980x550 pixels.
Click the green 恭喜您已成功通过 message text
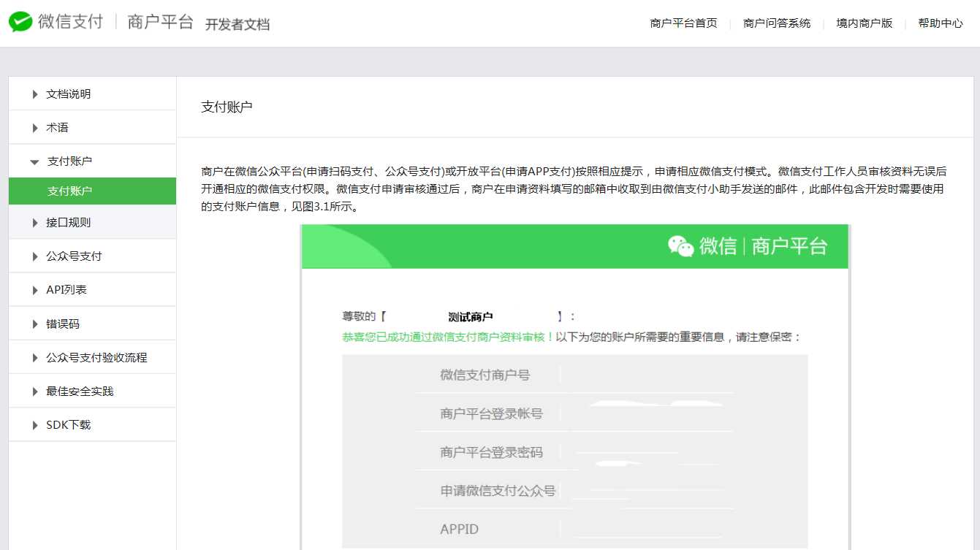pyautogui.click(x=448, y=337)
